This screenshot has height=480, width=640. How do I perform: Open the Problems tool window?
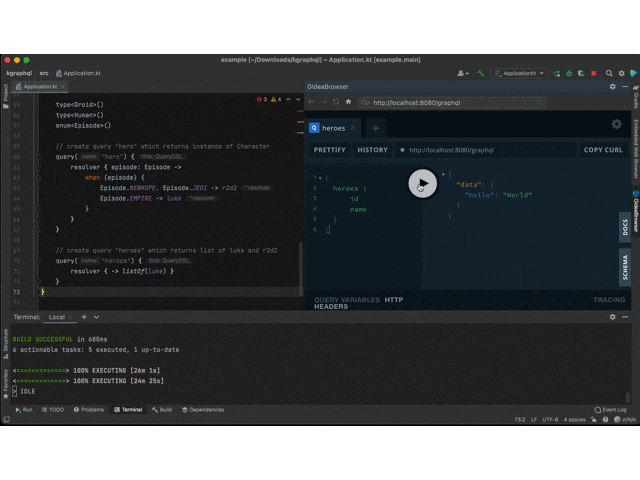coord(89,409)
